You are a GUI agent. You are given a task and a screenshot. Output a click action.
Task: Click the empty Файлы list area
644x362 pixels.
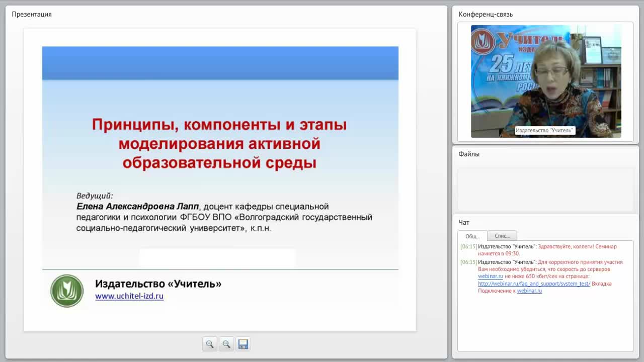545,189
